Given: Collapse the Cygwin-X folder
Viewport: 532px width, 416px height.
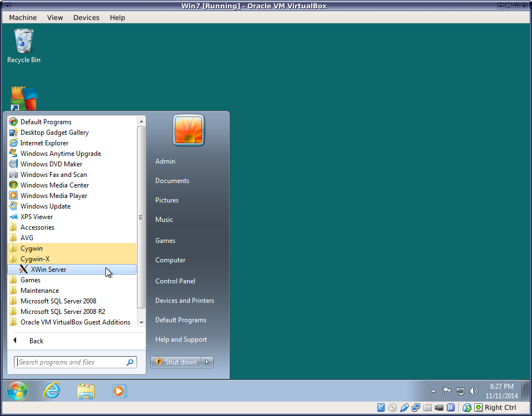Looking at the screenshot, I should coord(72,259).
